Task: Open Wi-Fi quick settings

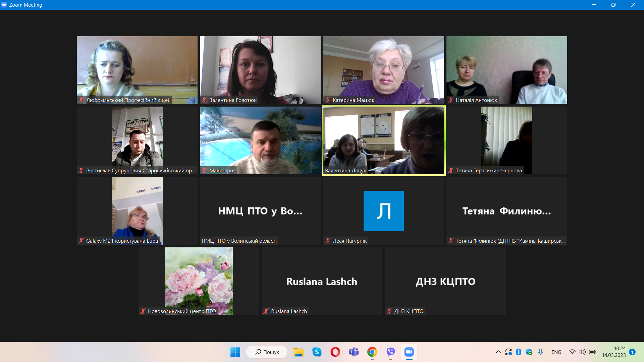Action: coord(572,352)
